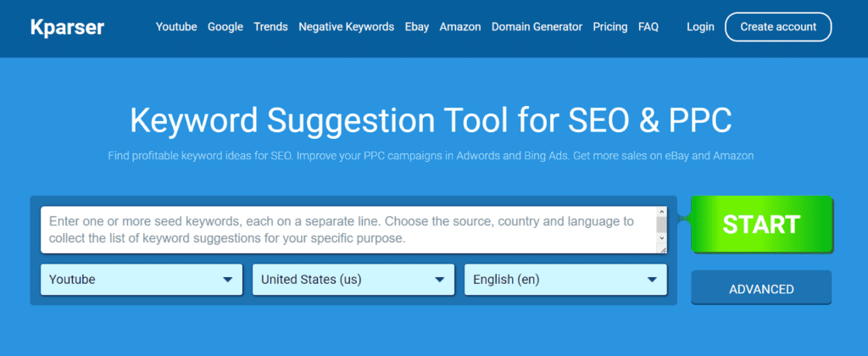The height and width of the screenshot is (356, 868).
Task: Open the FAQ page
Action: click(x=648, y=26)
